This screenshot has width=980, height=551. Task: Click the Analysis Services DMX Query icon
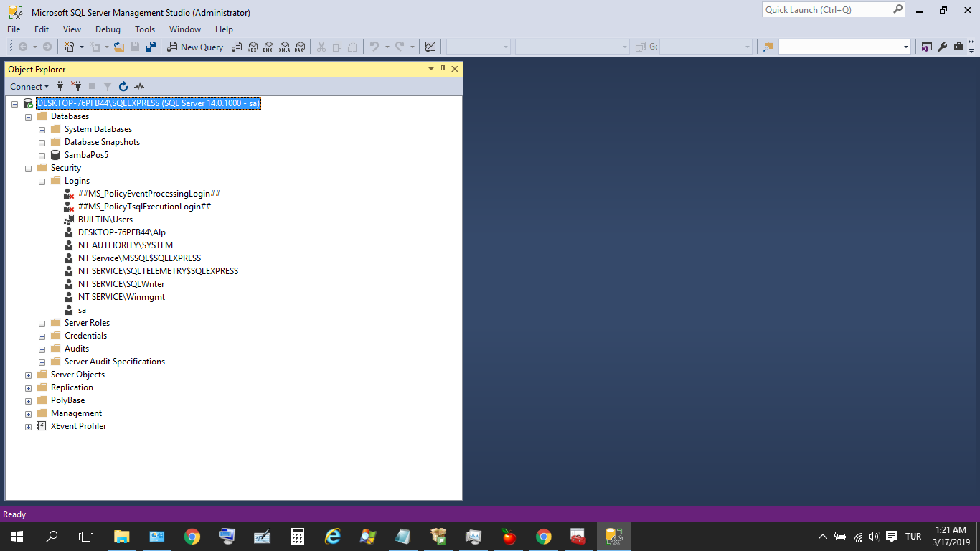268,47
